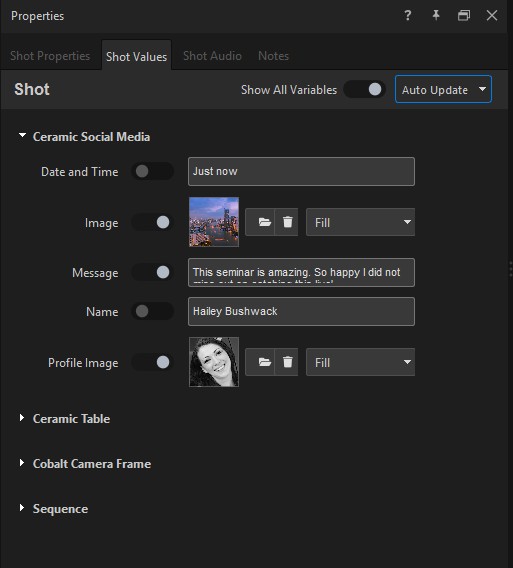The height and width of the screenshot is (568, 513).
Task: Toggle Show All Variables switch
Action: 364,89
